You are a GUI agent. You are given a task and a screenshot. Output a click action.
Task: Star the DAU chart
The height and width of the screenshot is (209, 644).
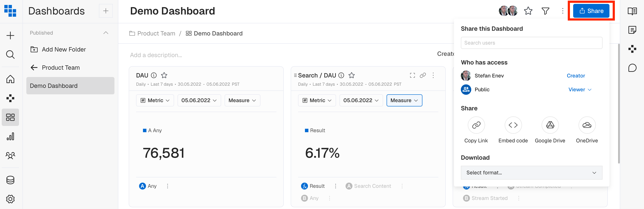click(164, 75)
